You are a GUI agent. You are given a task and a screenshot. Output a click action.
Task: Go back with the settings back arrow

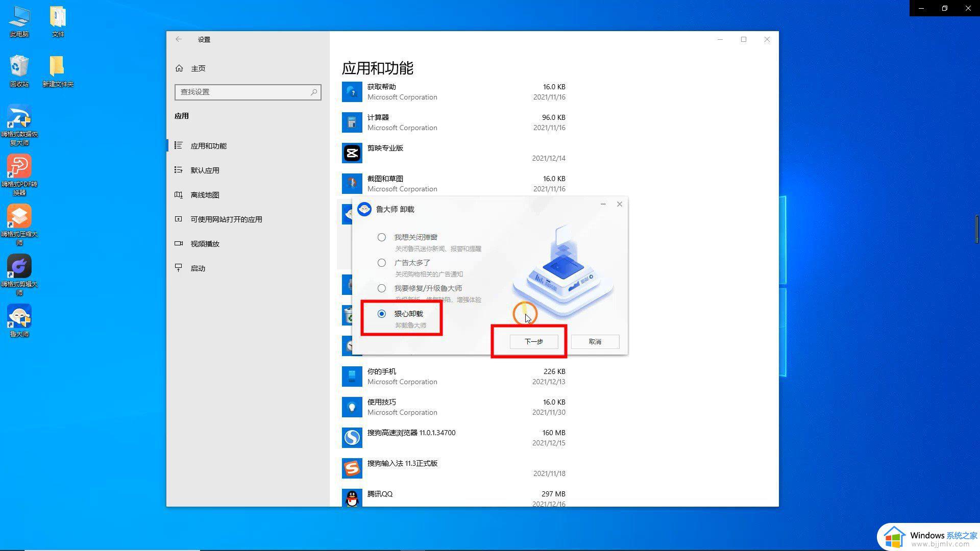[179, 39]
